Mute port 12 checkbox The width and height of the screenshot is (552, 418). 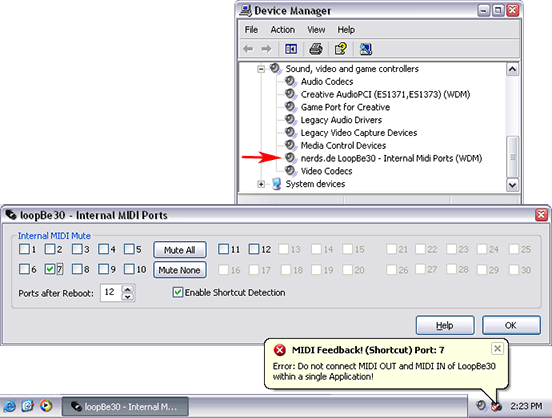[253, 249]
